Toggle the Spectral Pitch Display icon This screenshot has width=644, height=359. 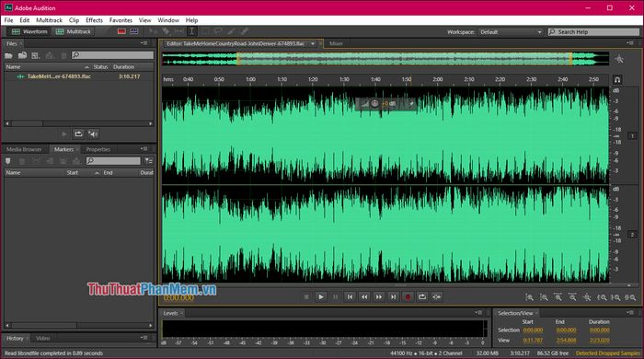(134, 31)
